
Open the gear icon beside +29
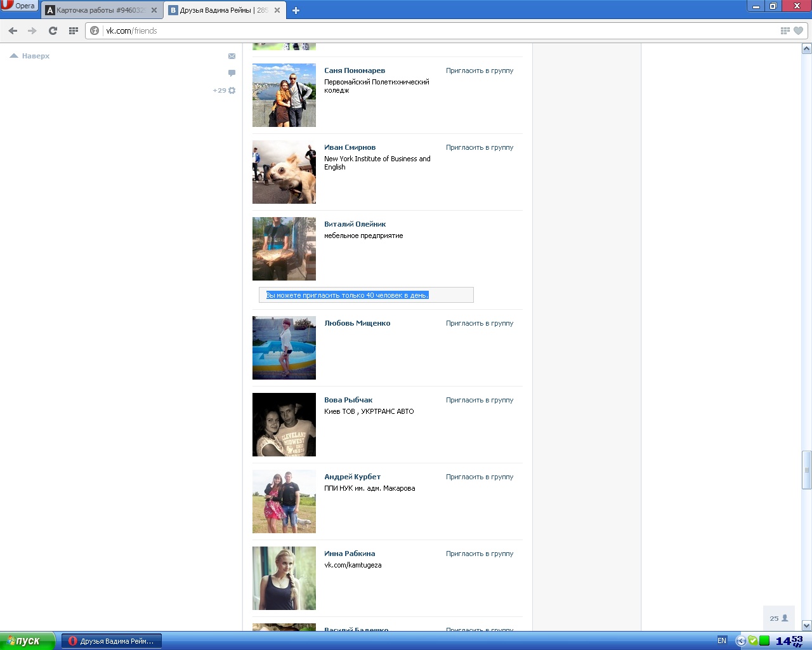[x=232, y=91]
